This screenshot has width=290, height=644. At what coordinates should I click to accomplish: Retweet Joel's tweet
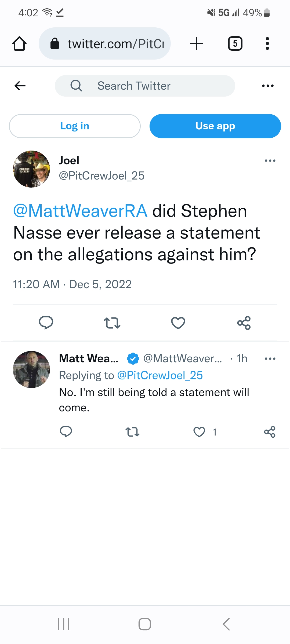tap(112, 323)
